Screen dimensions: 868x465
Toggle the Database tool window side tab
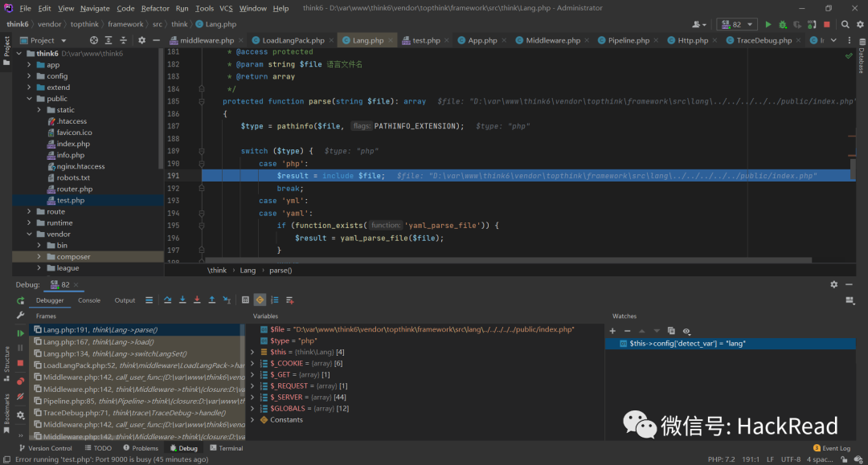862,56
